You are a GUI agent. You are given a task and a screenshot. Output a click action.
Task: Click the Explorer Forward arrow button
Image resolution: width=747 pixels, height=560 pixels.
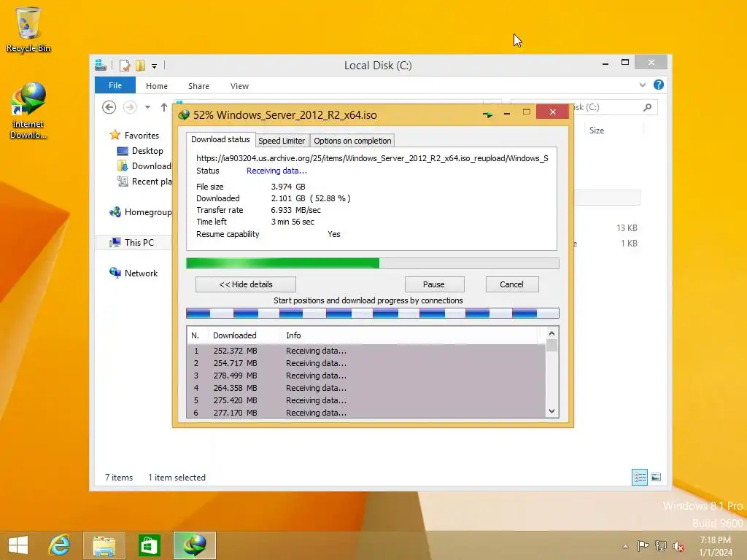coord(130,107)
